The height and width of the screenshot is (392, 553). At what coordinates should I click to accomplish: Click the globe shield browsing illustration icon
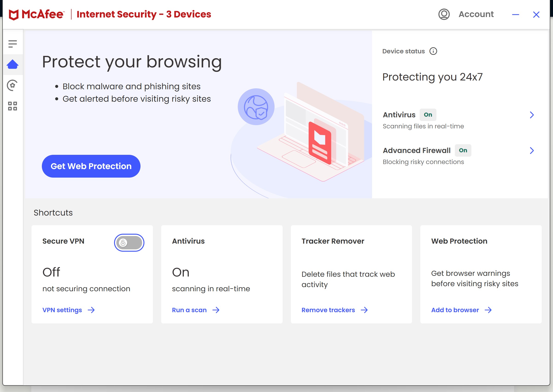coord(256,107)
